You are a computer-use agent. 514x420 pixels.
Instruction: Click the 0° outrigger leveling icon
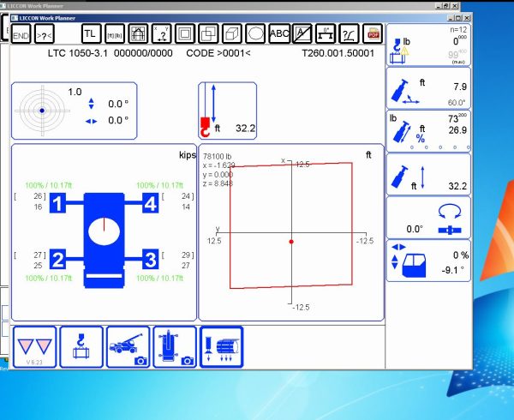[x=326, y=33]
